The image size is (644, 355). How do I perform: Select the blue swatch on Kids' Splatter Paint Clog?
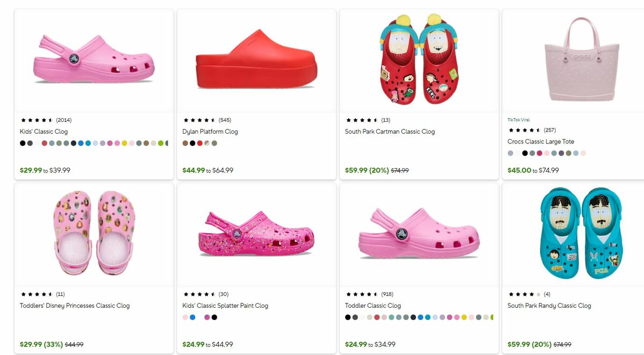pos(193,317)
